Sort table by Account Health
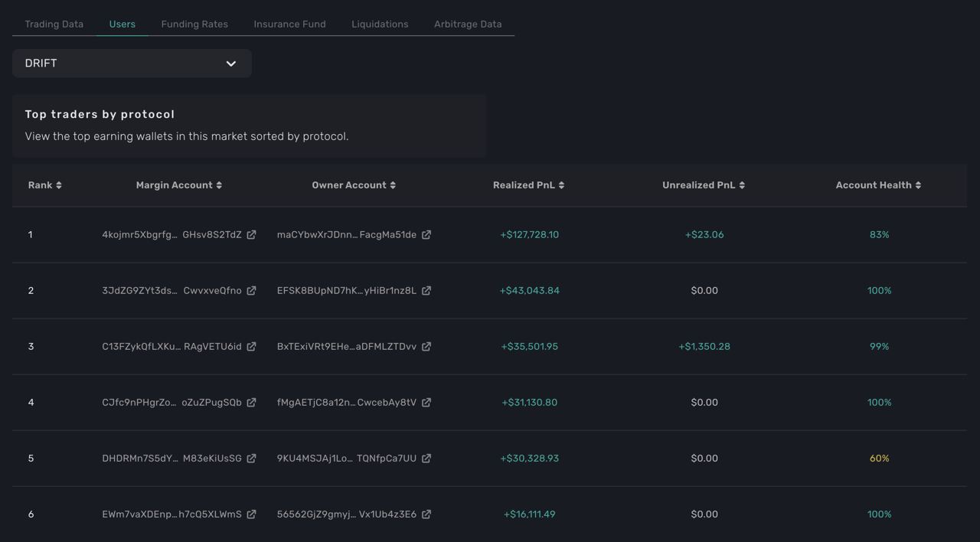Image resolution: width=980 pixels, height=542 pixels. (878, 185)
